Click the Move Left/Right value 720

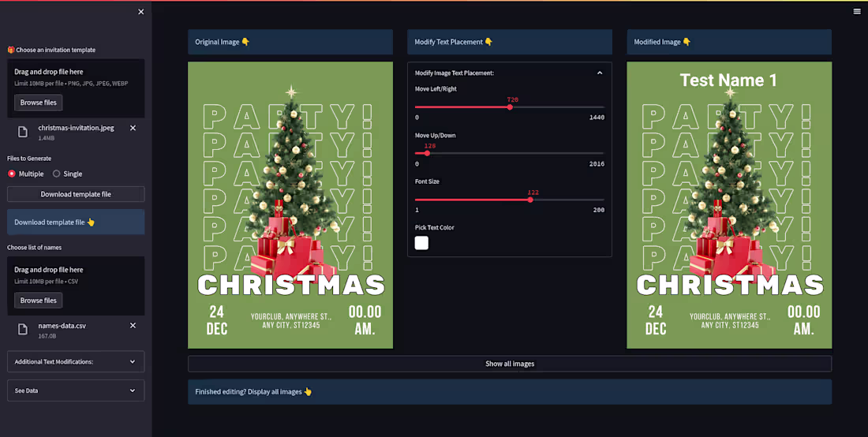(x=513, y=99)
